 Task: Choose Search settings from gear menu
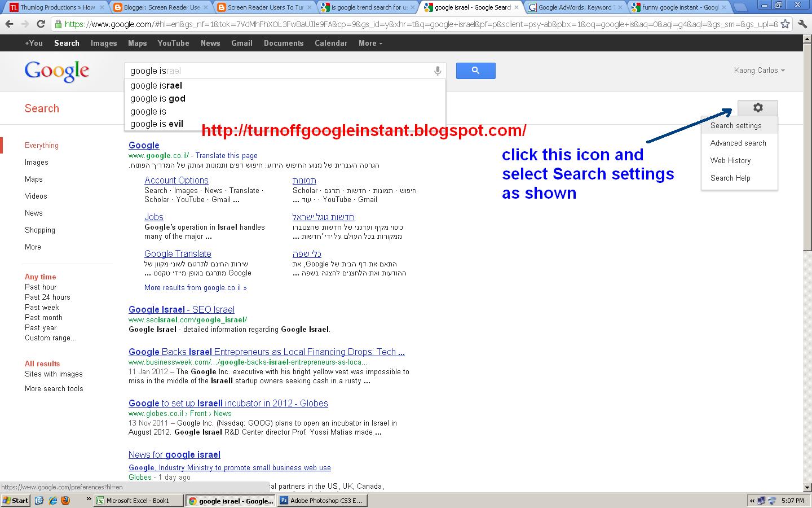[x=739, y=126]
